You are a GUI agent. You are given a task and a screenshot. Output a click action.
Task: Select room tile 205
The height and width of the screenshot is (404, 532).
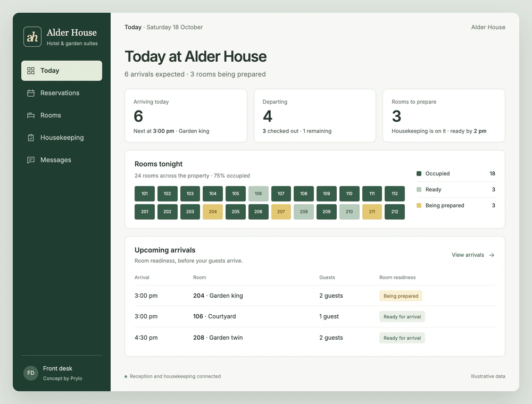(x=236, y=212)
